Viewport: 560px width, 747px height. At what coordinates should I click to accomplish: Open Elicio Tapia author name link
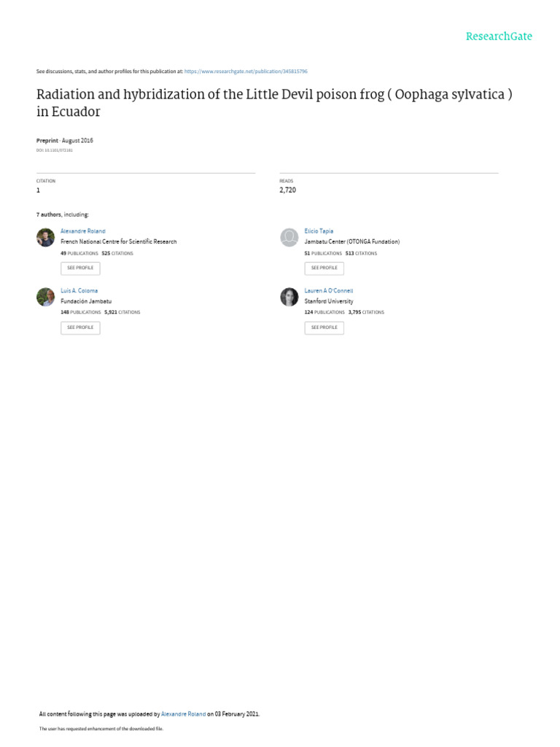(x=319, y=231)
